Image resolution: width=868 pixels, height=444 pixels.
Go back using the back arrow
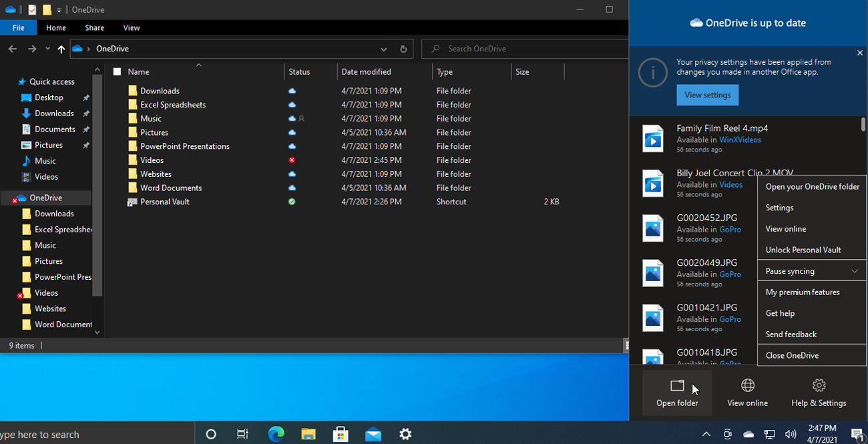click(12, 49)
